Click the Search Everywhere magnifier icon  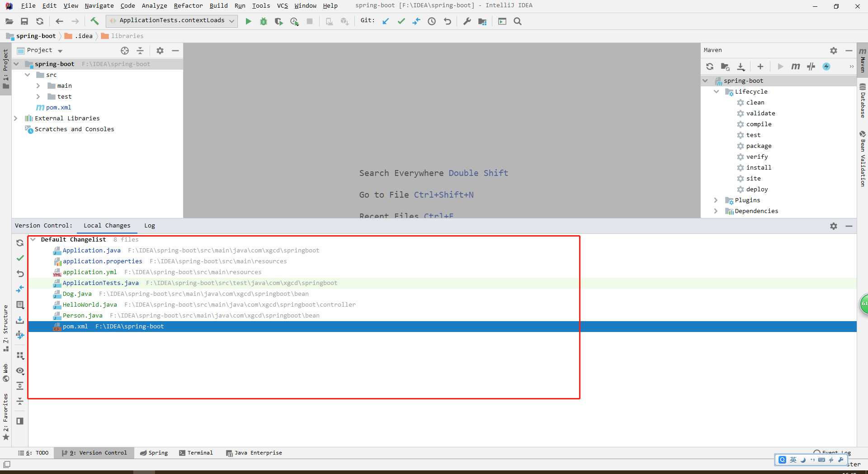518,21
